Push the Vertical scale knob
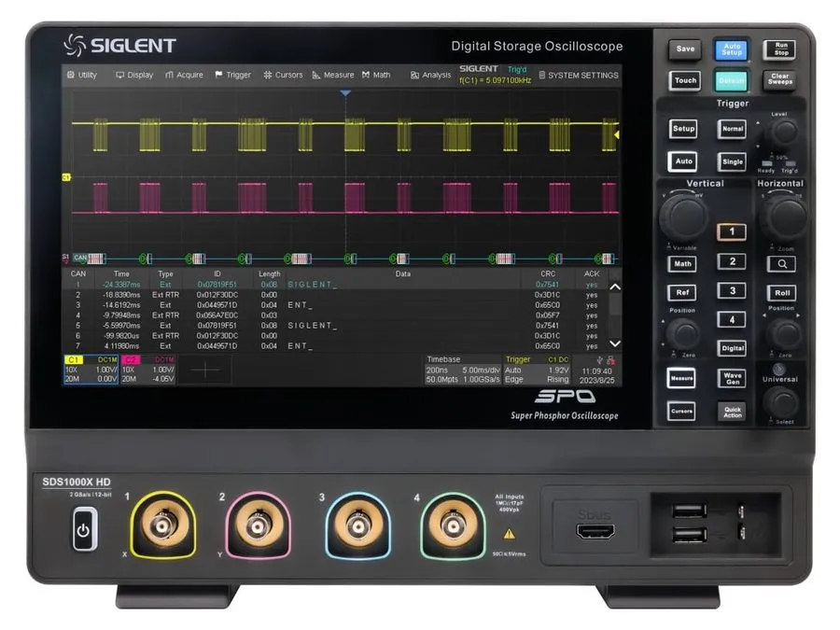The image size is (840, 630). coord(684,216)
